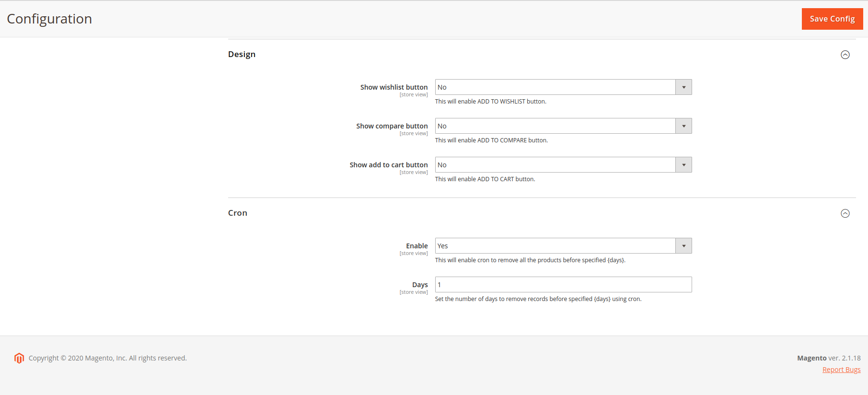Click the Magento version text in the footer
Viewport: 868px width, 395px height.
tap(829, 358)
